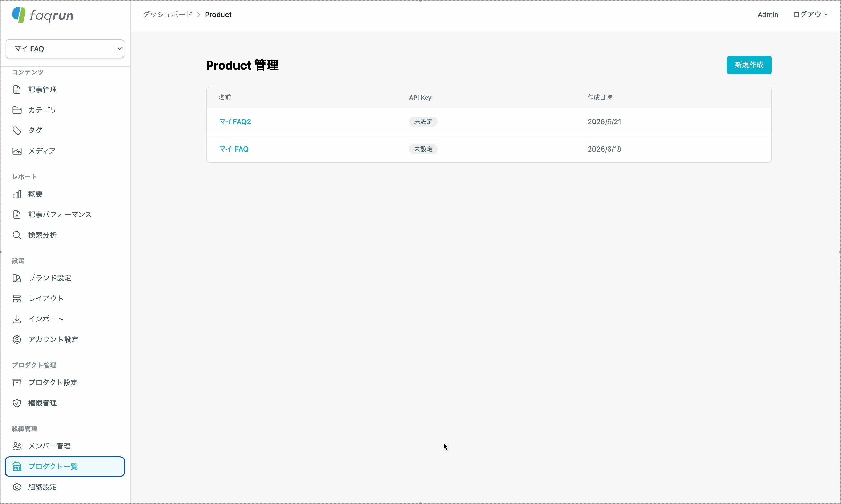Click ダッシュボード breadcrumb link
The width and height of the screenshot is (841, 504).
(168, 15)
